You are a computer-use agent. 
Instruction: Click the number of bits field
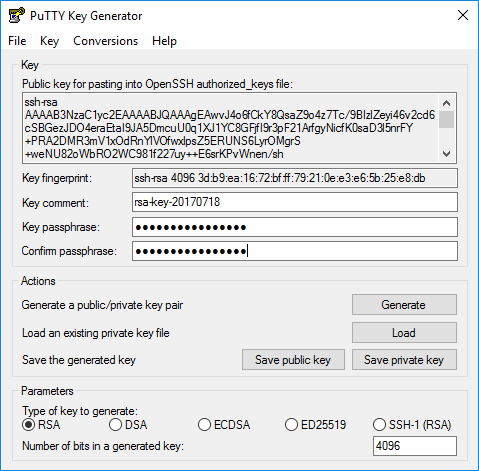click(x=415, y=446)
